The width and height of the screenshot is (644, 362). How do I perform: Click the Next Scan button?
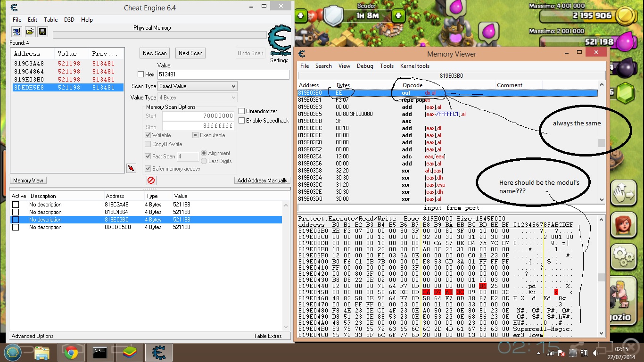[x=190, y=53]
